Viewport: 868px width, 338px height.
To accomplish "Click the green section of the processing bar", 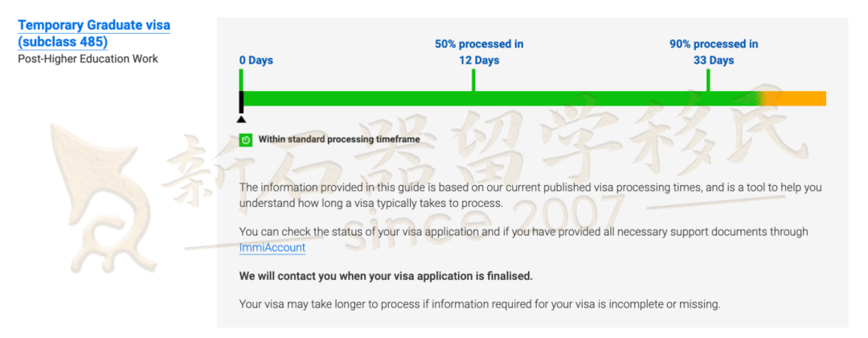I will coord(501,98).
